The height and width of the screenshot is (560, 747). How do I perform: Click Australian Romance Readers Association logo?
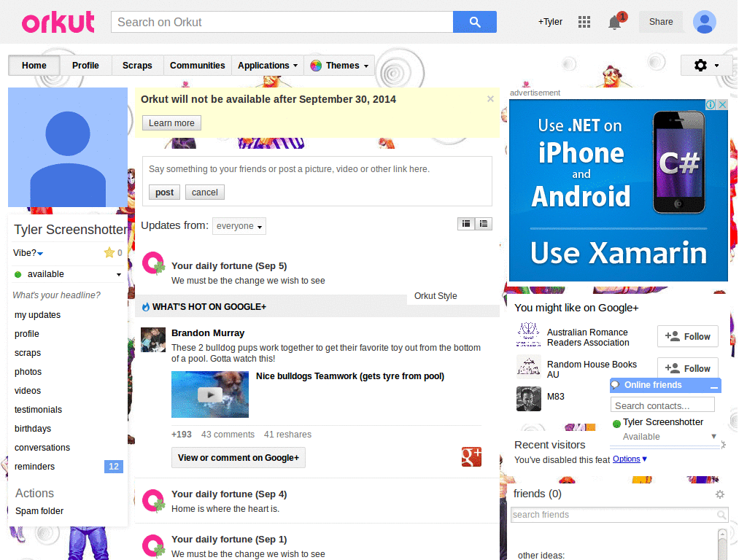(x=528, y=334)
